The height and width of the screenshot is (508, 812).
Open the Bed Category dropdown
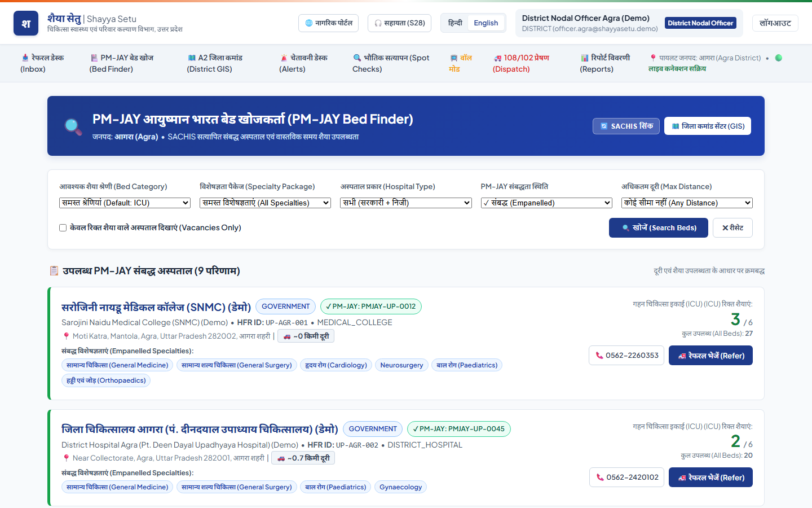click(x=125, y=203)
